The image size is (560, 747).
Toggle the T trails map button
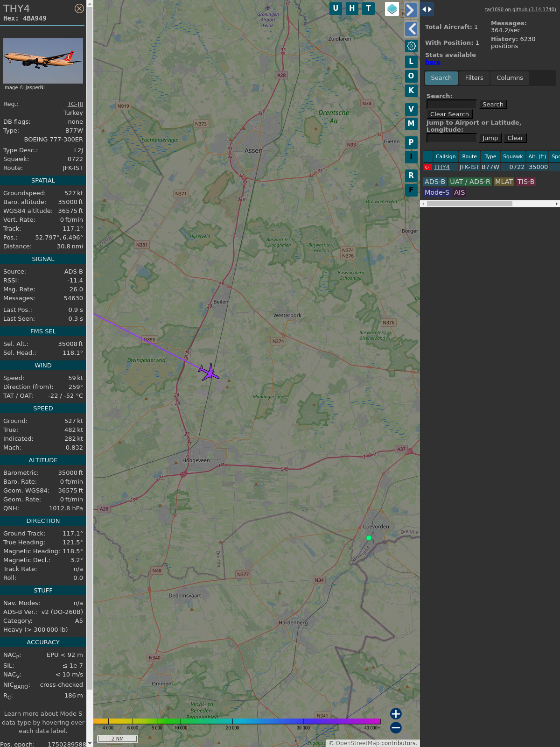tap(369, 8)
